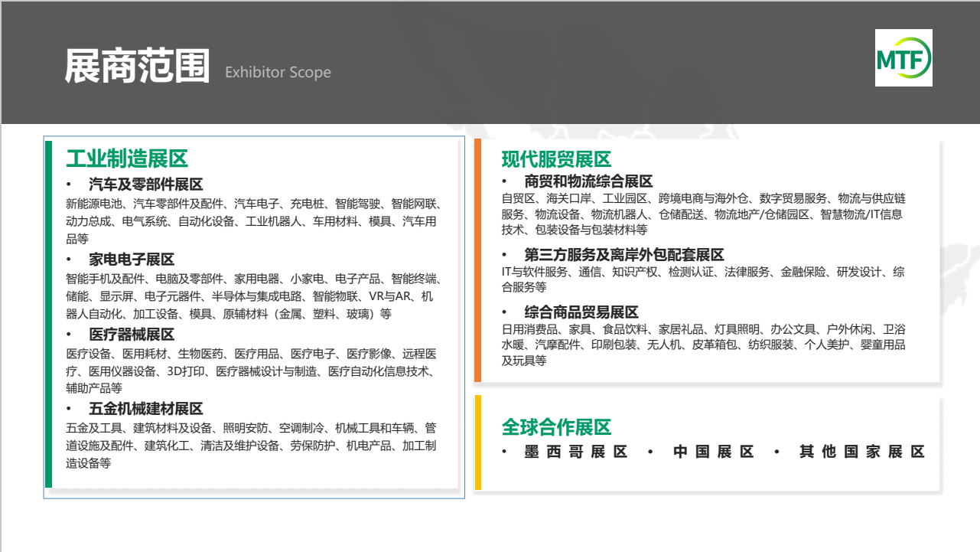Click the 家电电子展区 bullet heading
Image resolution: width=980 pixels, height=552 pixels.
coord(132,260)
